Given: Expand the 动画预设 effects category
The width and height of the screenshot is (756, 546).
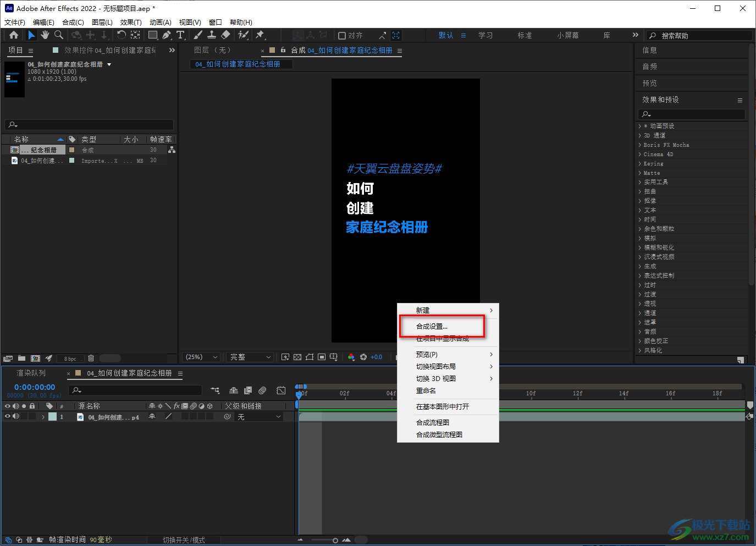Looking at the screenshot, I should click(640, 126).
